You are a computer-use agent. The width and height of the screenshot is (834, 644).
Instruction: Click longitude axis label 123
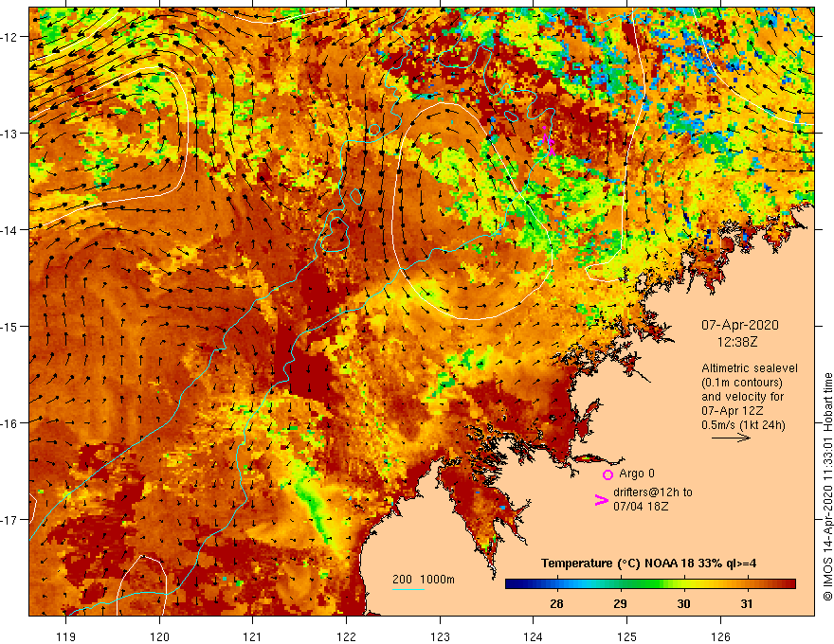440,636
